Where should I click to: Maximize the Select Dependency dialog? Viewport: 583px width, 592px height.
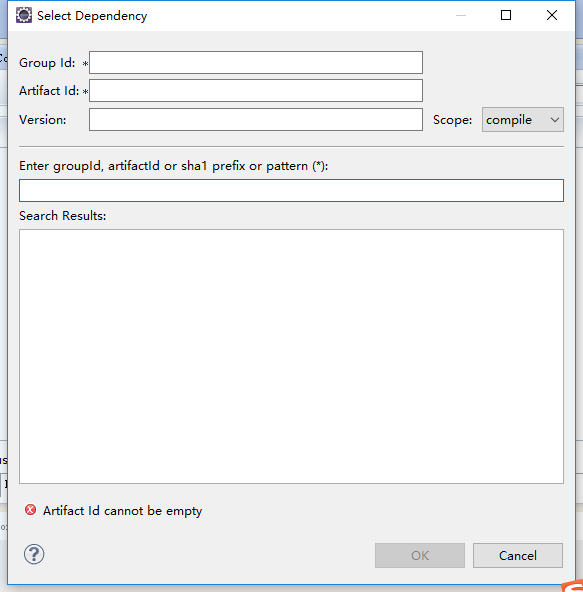506,15
